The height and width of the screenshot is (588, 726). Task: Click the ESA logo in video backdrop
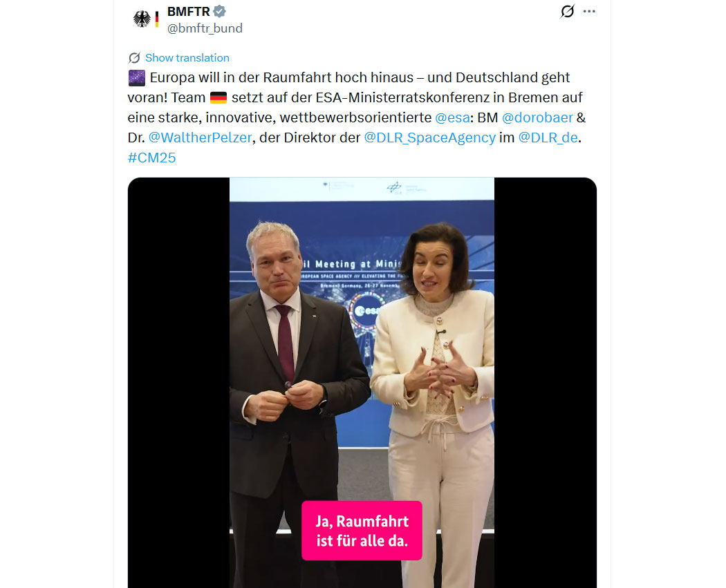pyautogui.click(x=366, y=311)
